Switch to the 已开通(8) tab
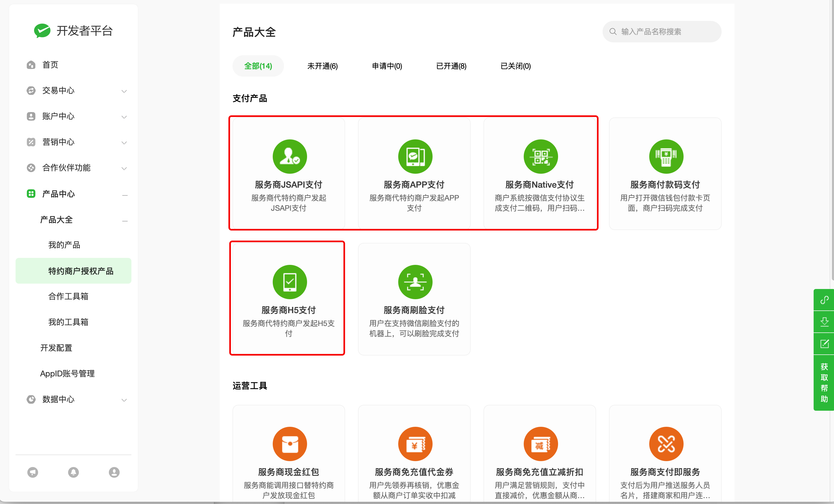 451,66
